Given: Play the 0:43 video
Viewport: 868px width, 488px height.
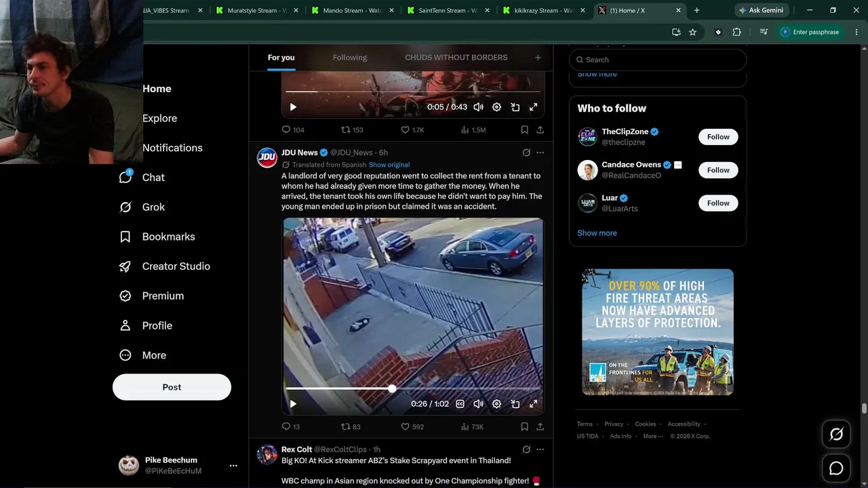Looking at the screenshot, I should pos(293,107).
